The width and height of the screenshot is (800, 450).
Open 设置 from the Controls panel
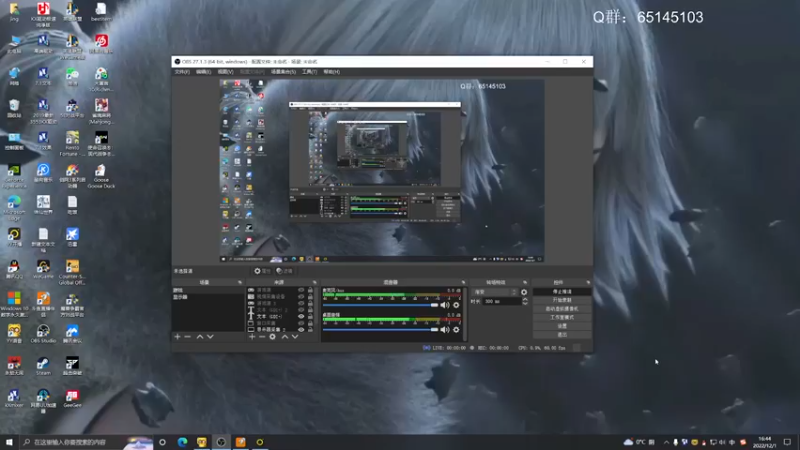pyautogui.click(x=562, y=326)
